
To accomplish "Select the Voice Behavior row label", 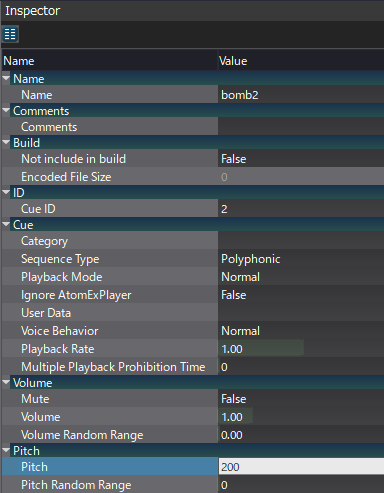I will (60, 331).
